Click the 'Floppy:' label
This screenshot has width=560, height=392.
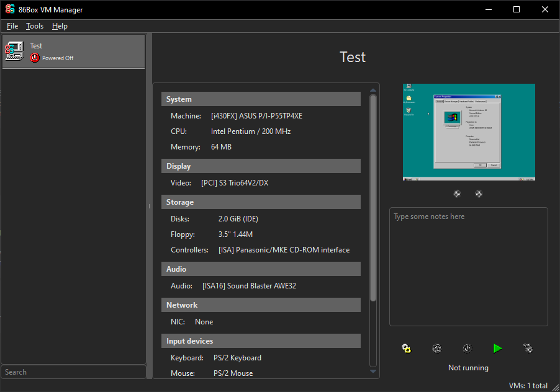[183, 234]
